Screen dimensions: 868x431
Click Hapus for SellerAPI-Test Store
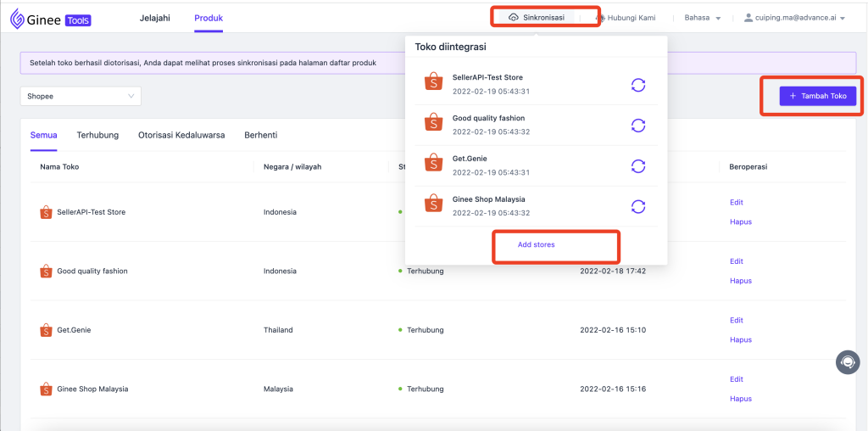point(741,221)
